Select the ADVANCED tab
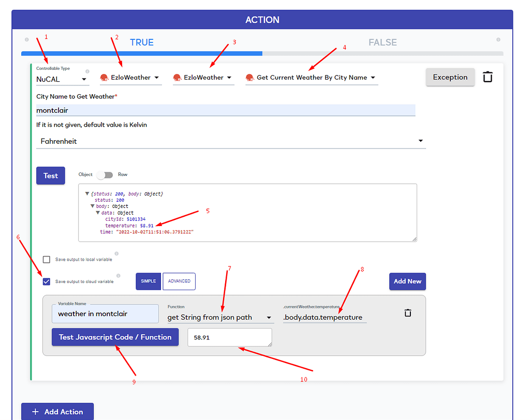The width and height of the screenshot is (530, 420). pos(179,281)
